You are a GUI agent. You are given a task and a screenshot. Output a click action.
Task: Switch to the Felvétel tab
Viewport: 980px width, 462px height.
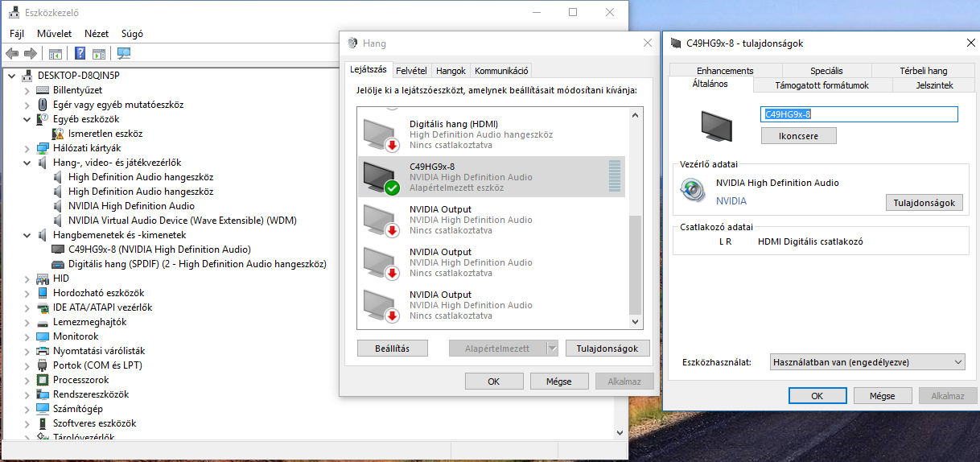point(412,71)
